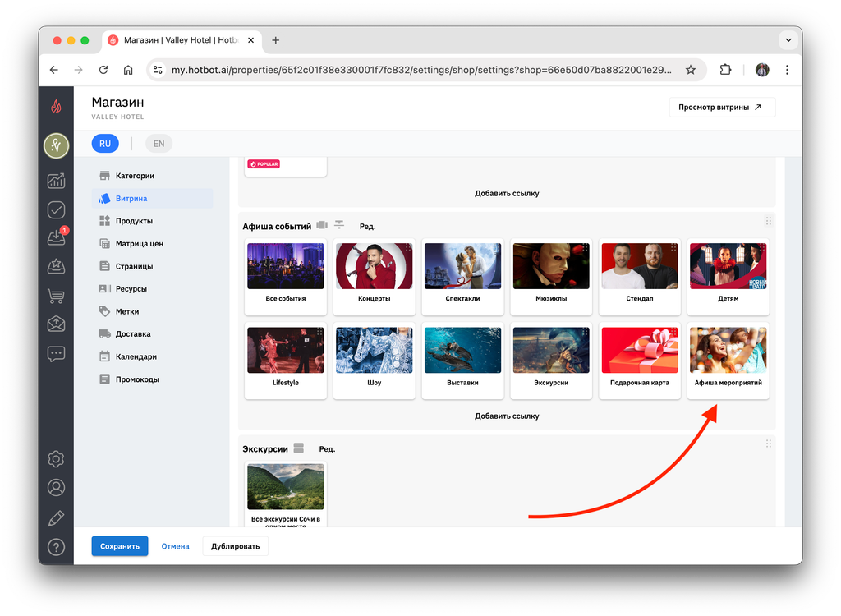Viewport: 841px width, 616px height.
Task: Open the analytics chart icon in sidebar
Action: pyautogui.click(x=56, y=181)
